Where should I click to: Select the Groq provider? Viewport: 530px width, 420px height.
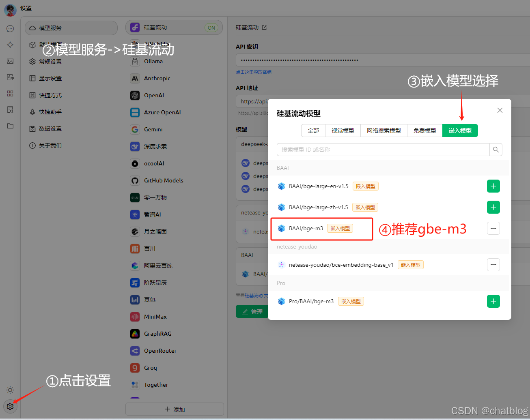point(174,368)
